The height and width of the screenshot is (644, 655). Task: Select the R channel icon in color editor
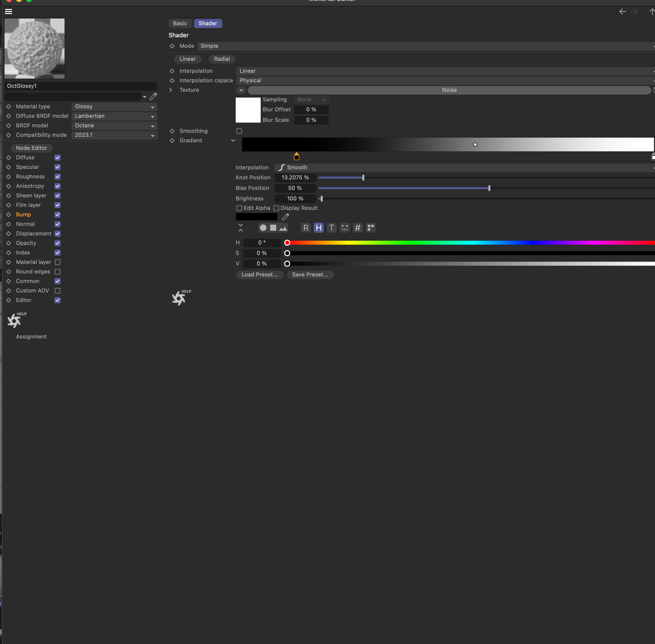click(306, 228)
